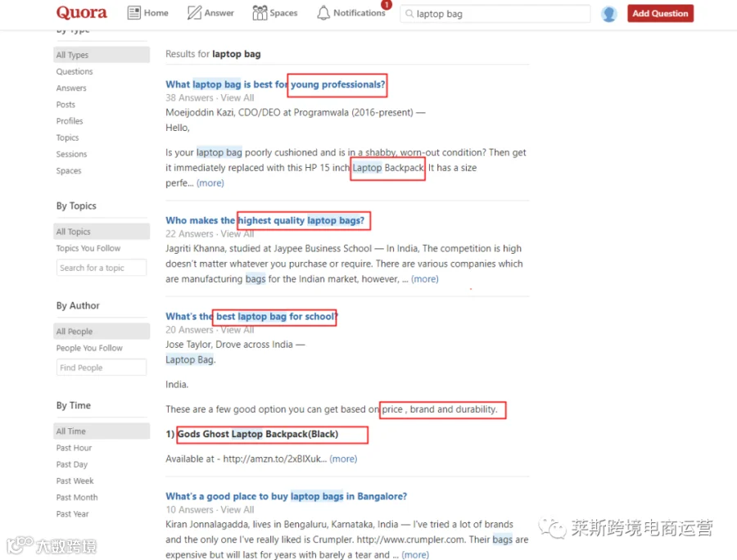Image resolution: width=737 pixels, height=560 pixels.
Task: Focus the laptop bag search field
Action: (495, 14)
